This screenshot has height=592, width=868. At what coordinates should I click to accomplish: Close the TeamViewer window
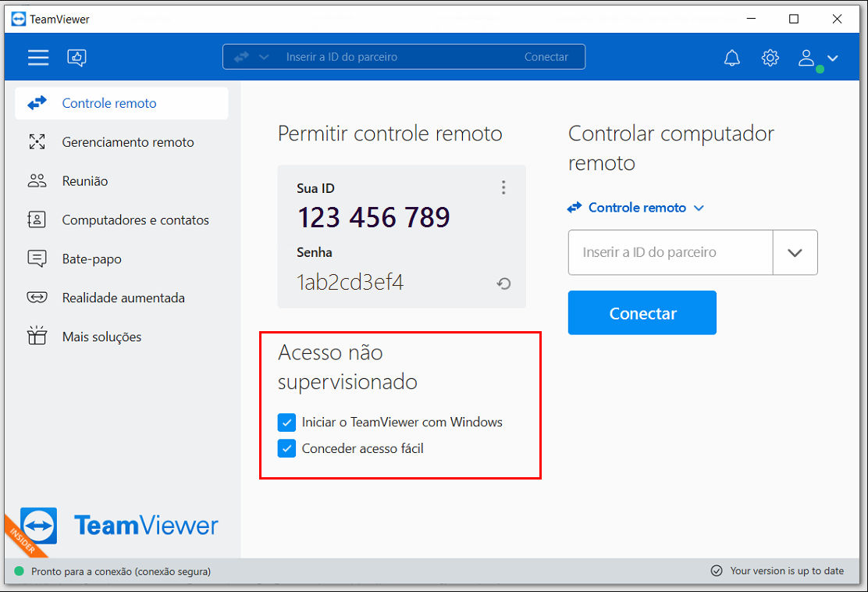pos(837,19)
